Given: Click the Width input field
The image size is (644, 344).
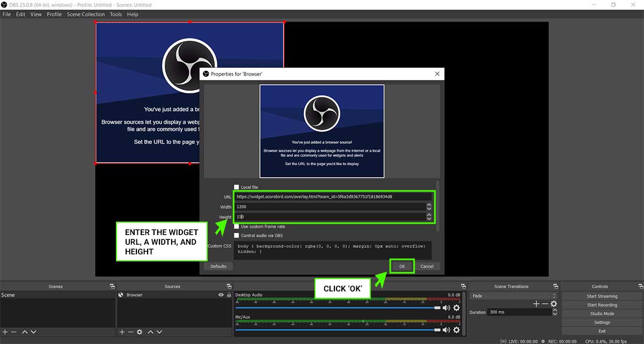Looking at the screenshot, I should tap(330, 207).
